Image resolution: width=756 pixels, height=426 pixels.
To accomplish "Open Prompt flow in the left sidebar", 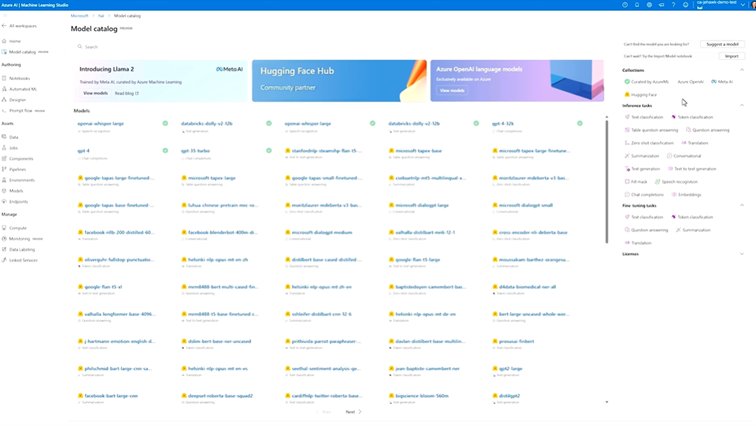I will click(x=24, y=111).
